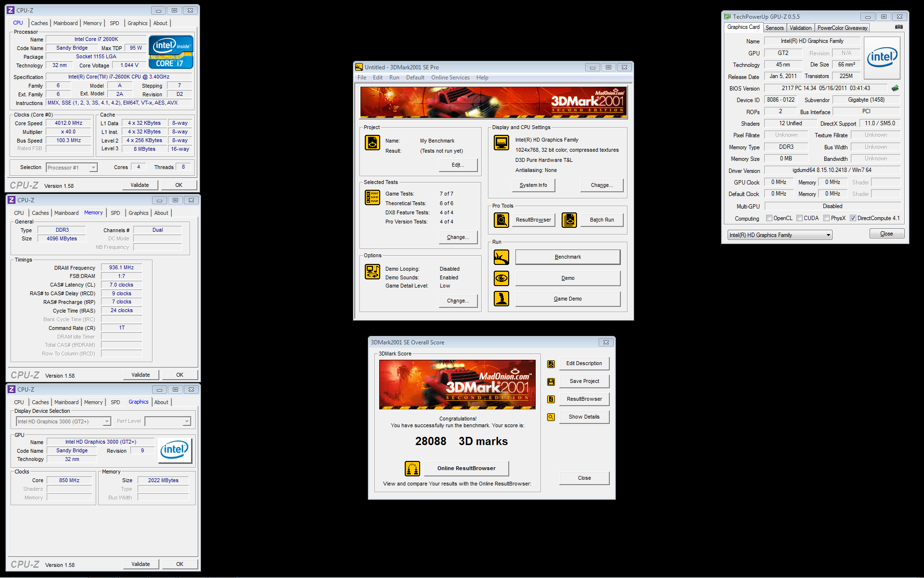Image resolution: width=924 pixels, height=578 pixels.
Task: Click the Intel Core i7 badge in CPU-Z
Action: point(171,52)
